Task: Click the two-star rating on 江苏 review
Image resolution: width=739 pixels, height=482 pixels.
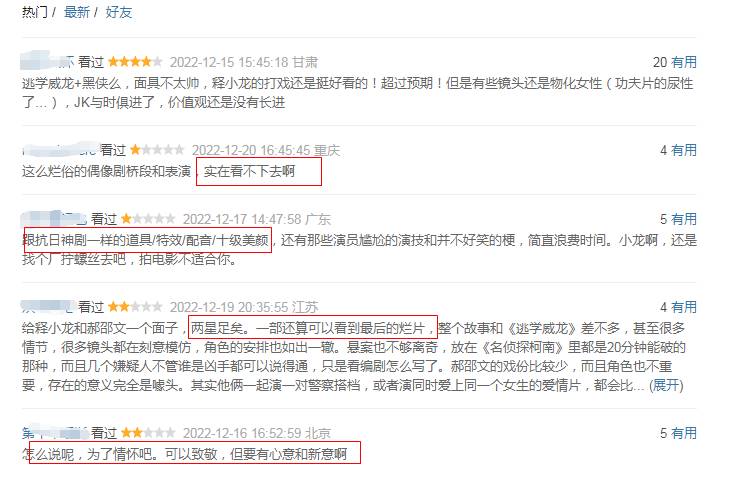Action: 135,307
